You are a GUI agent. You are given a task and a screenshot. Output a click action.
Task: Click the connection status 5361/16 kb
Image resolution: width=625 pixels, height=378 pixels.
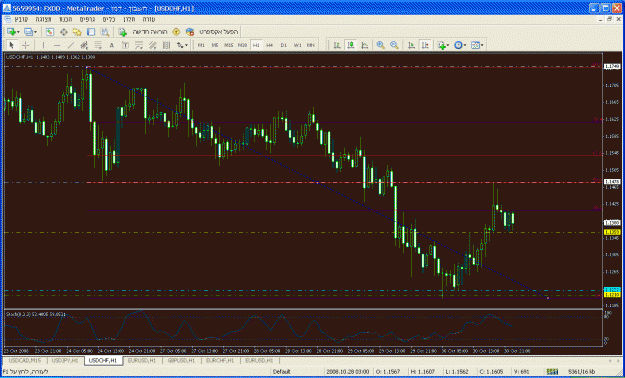(x=581, y=372)
